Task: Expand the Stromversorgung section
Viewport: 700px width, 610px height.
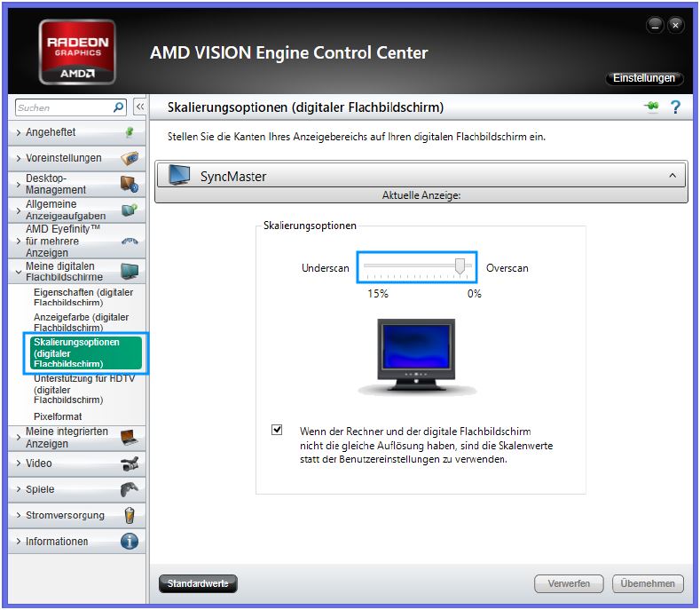Action: (x=19, y=515)
